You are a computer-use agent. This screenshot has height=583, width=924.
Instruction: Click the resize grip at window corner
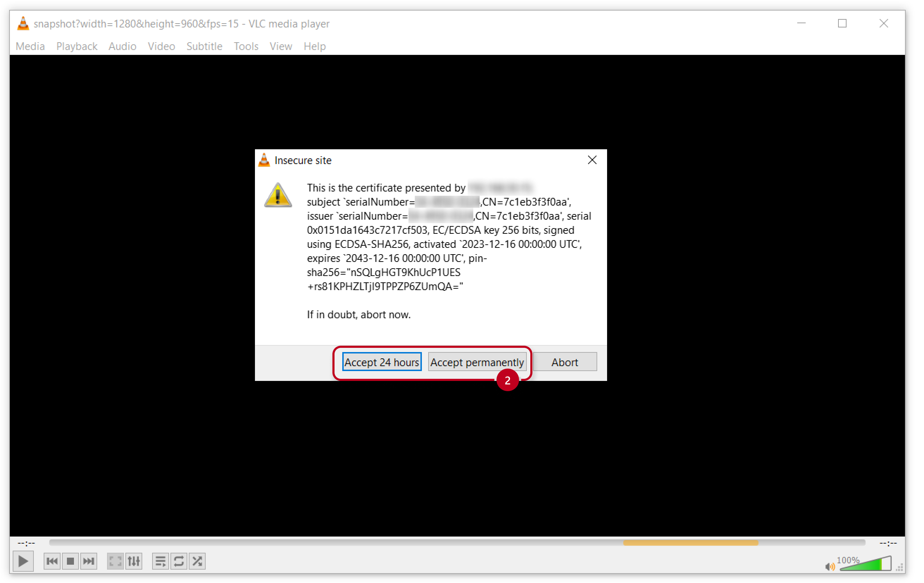point(899,567)
